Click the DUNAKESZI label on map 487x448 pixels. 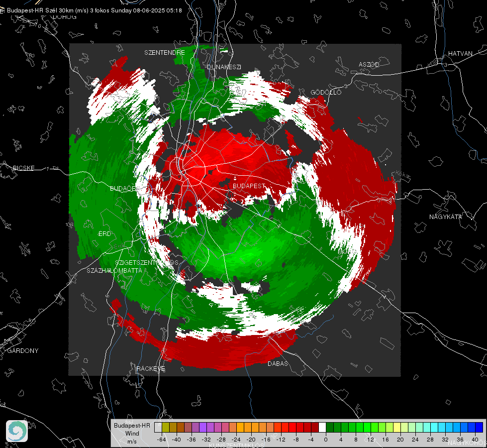[224, 67]
